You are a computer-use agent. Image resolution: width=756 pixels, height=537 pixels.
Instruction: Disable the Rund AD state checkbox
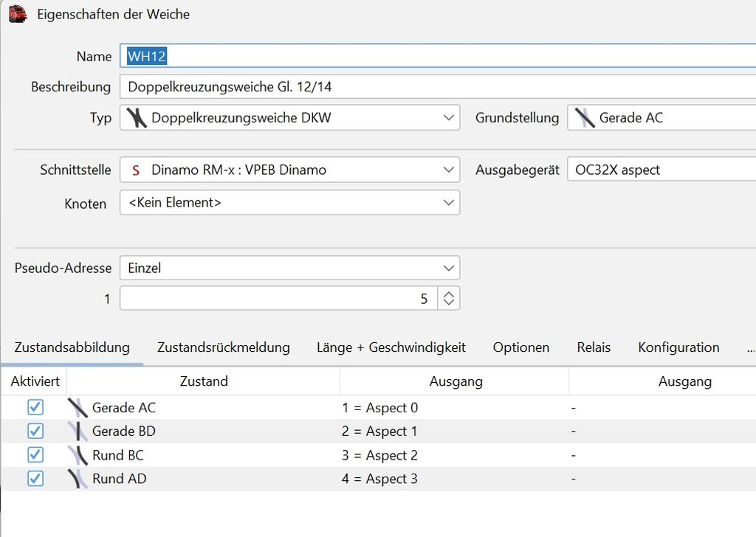35,479
